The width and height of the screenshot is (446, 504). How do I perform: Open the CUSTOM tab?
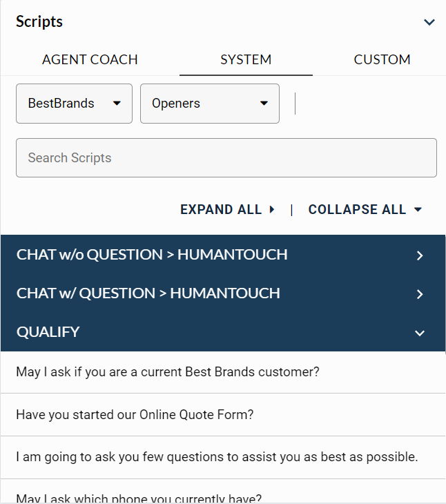[382, 59]
